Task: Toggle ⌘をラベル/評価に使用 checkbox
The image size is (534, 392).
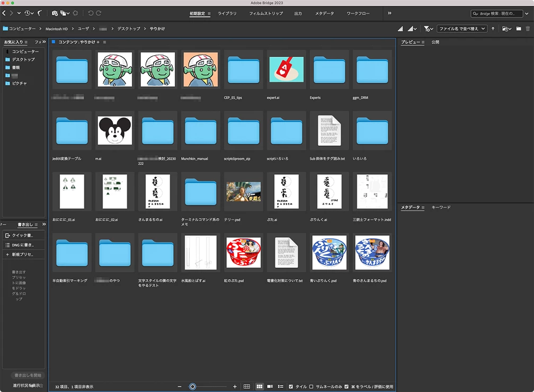Action: tap(346, 387)
